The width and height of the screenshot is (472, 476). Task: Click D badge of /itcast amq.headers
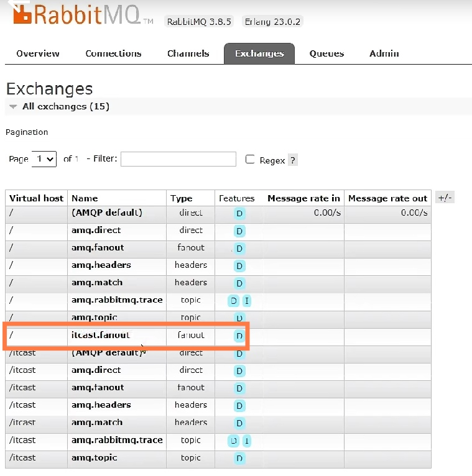pyautogui.click(x=239, y=406)
